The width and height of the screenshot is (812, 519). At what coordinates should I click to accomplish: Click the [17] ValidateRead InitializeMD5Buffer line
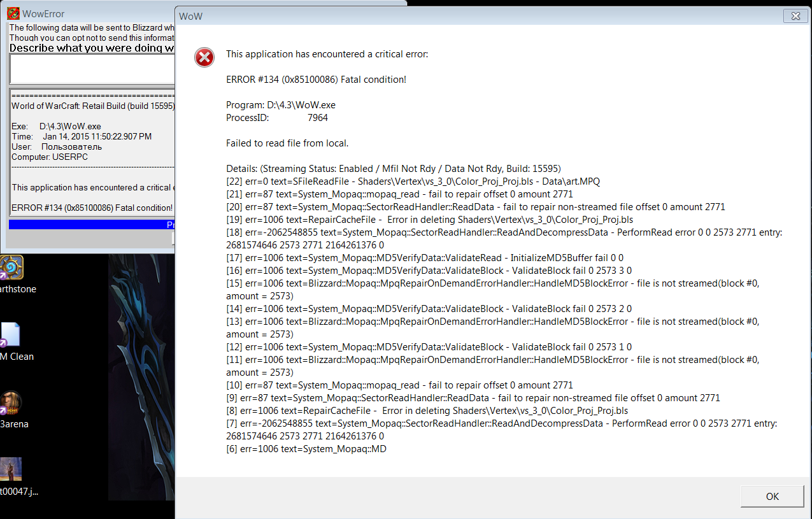(425, 258)
